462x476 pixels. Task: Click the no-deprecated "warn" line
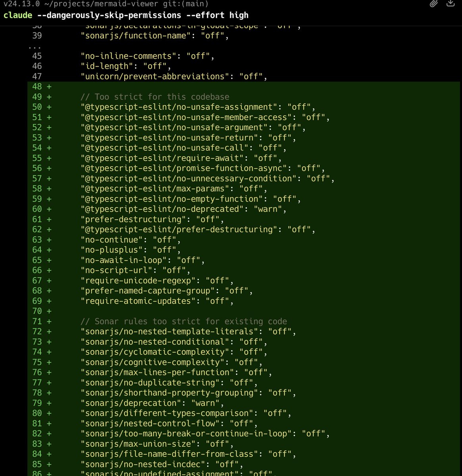point(183,209)
